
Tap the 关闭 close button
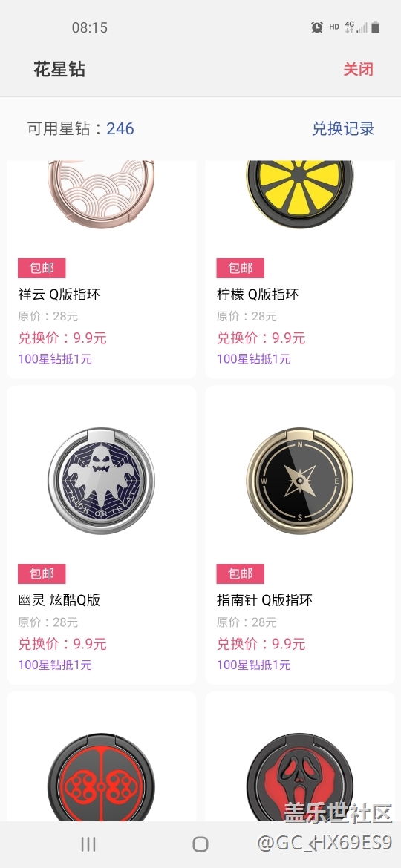click(x=359, y=70)
